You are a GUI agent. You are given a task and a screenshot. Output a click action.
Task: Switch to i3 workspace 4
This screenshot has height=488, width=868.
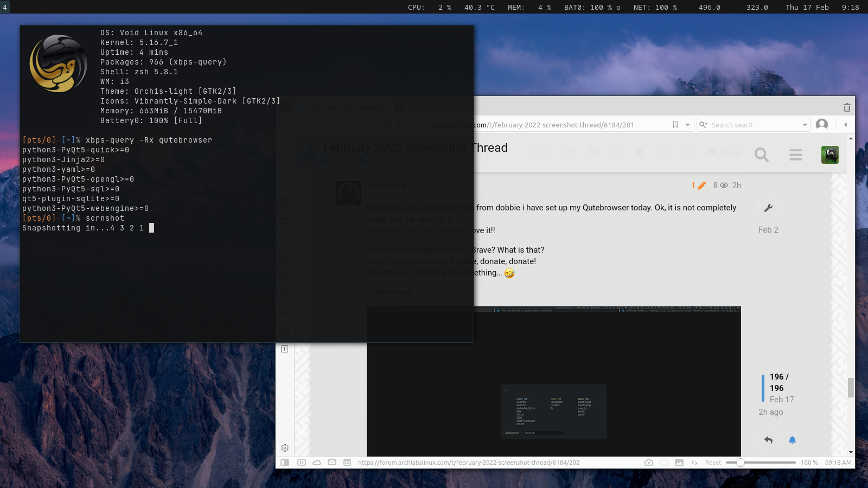point(5,7)
